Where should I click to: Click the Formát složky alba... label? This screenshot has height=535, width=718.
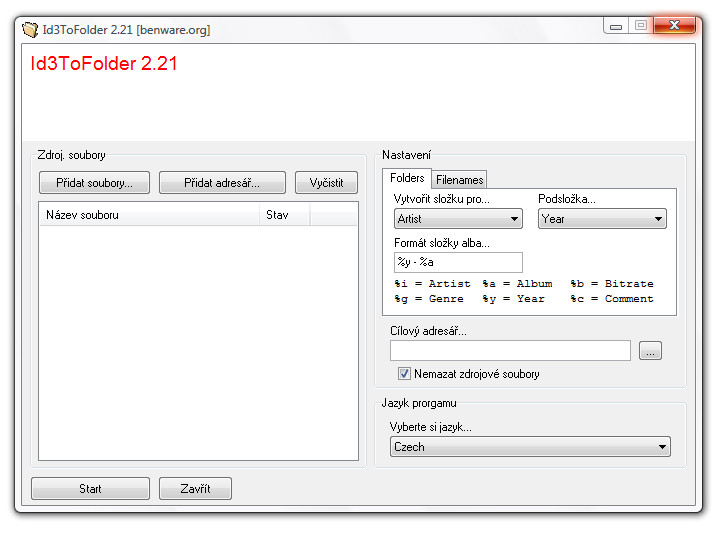point(442,243)
